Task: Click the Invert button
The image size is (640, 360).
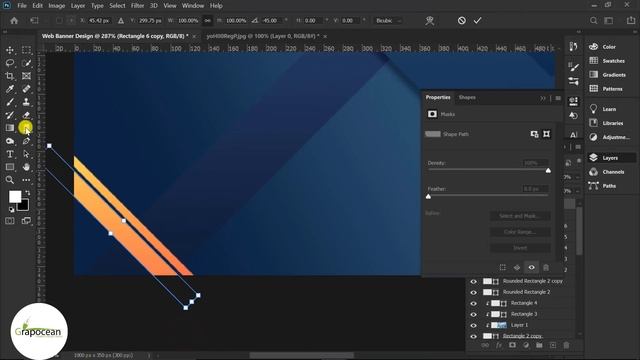Action: [520, 248]
